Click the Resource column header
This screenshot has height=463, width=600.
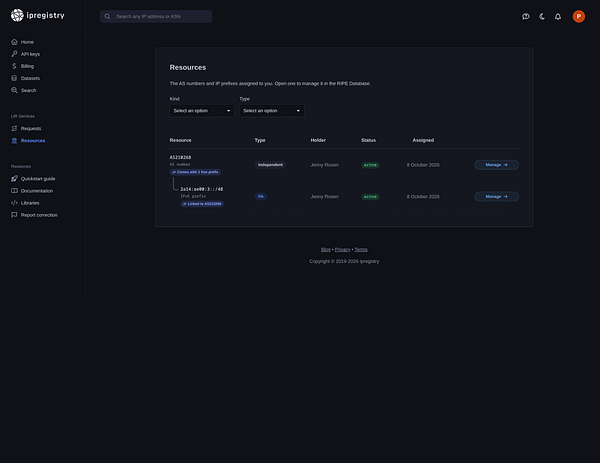point(180,140)
